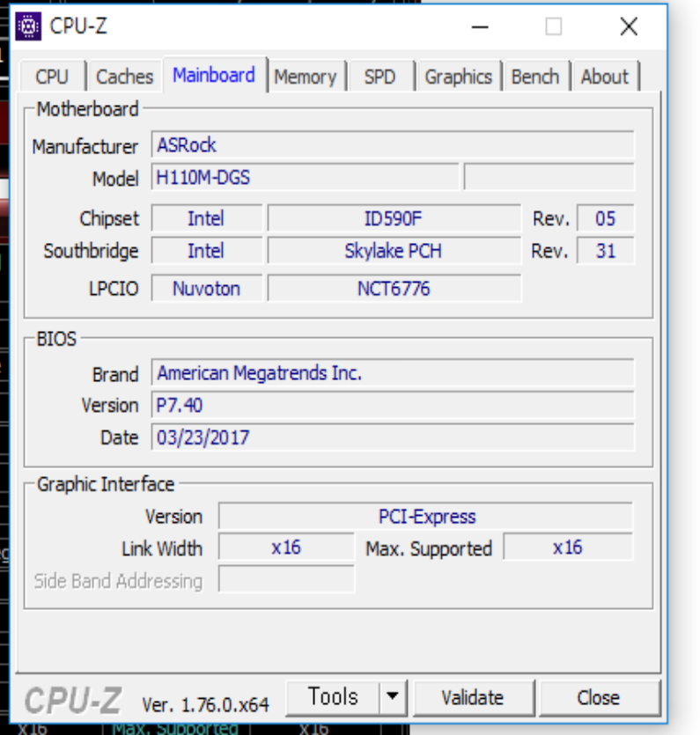The image size is (700, 735).
Task: Expand the Tools dropdown arrow
Action: pos(393,697)
